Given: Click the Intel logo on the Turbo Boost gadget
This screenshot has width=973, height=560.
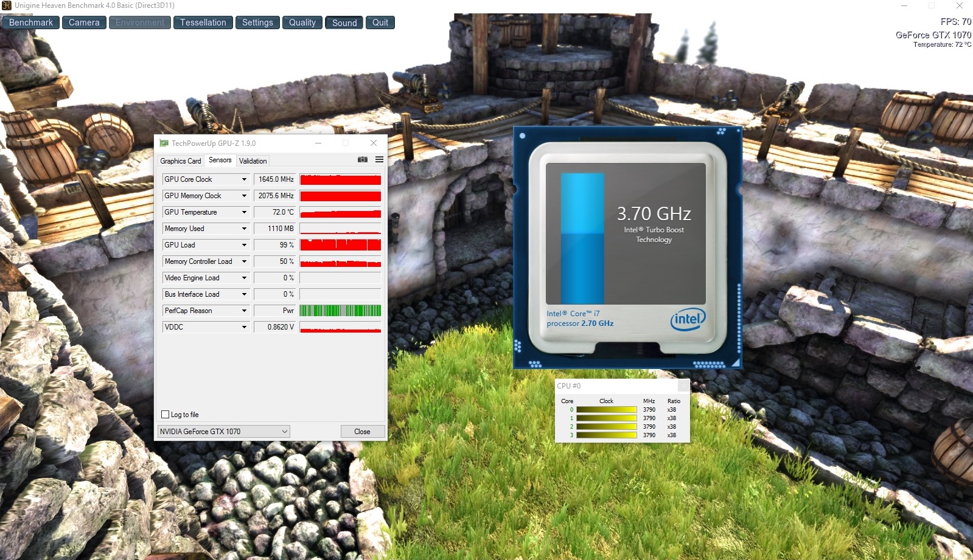Looking at the screenshot, I should (688, 319).
